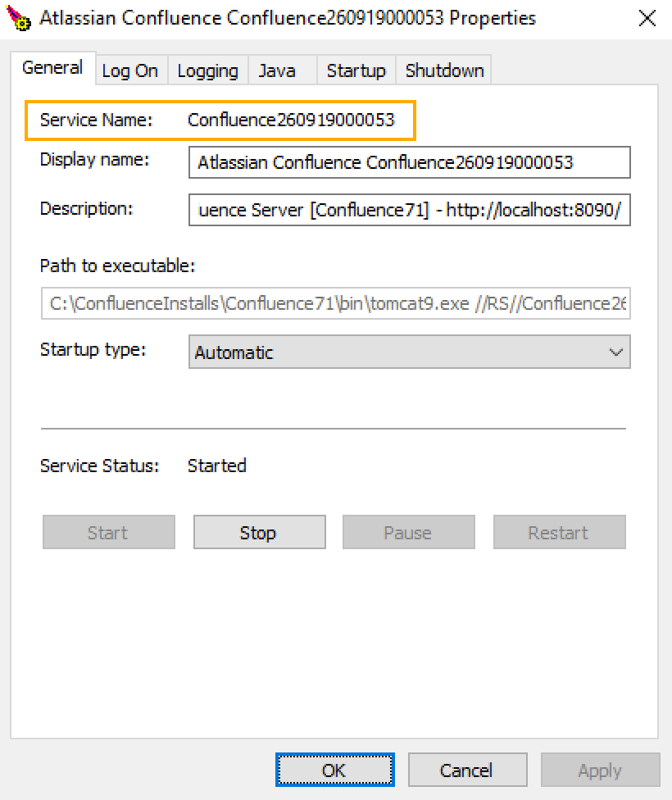Switch to the Startup tab

pos(356,71)
